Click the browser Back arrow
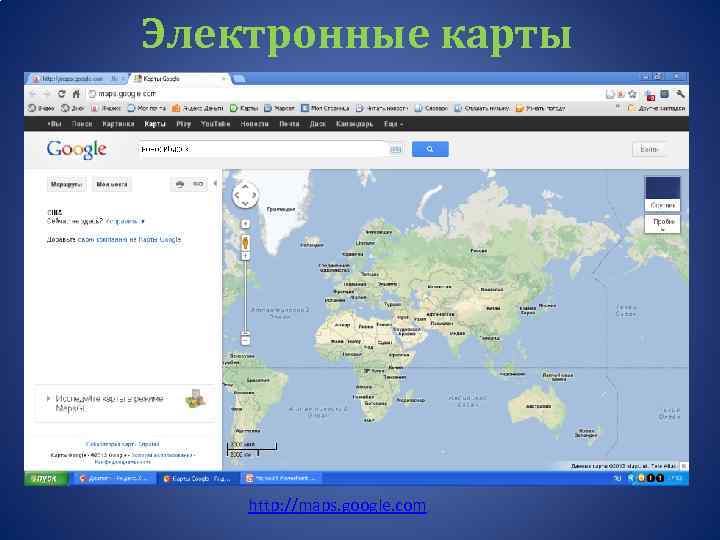This screenshot has width=720, height=540. (33, 94)
